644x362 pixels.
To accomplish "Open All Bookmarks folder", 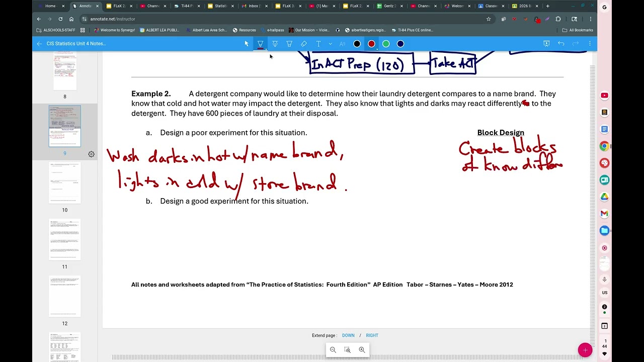I will click(578, 30).
